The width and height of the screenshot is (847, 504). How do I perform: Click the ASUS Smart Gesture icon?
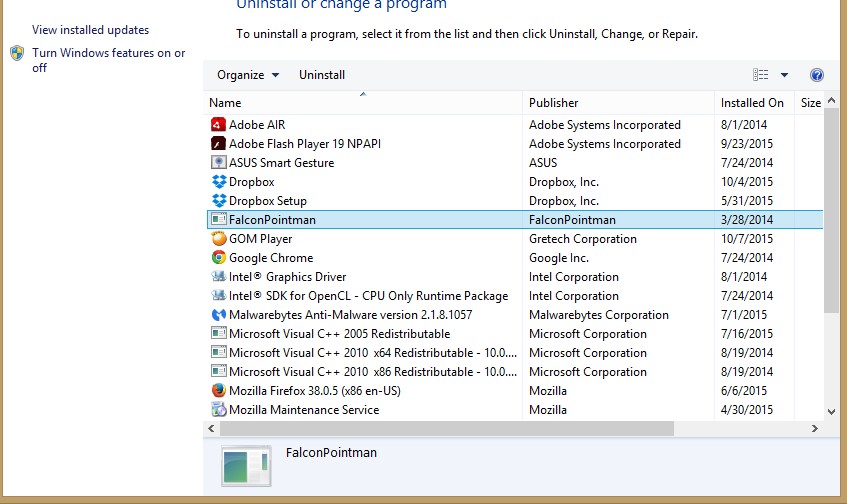[219, 163]
